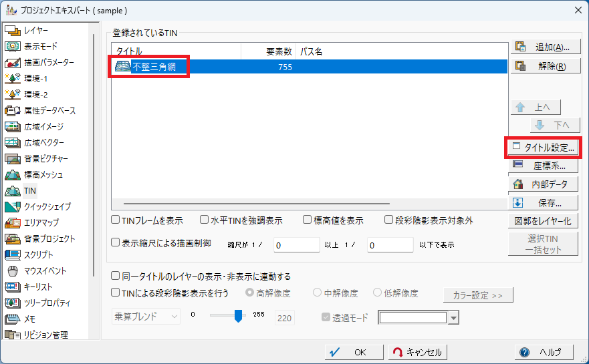Enable 表示縮尺による描画制御 checkbox
The image size is (589, 364).
(x=115, y=242)
